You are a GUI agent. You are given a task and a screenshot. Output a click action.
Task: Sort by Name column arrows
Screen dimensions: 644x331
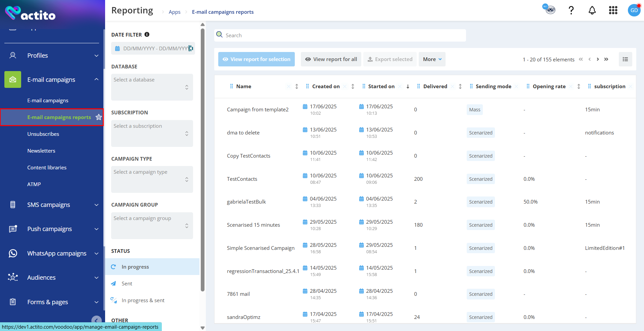pyautogui.click(x=297, y=87)
